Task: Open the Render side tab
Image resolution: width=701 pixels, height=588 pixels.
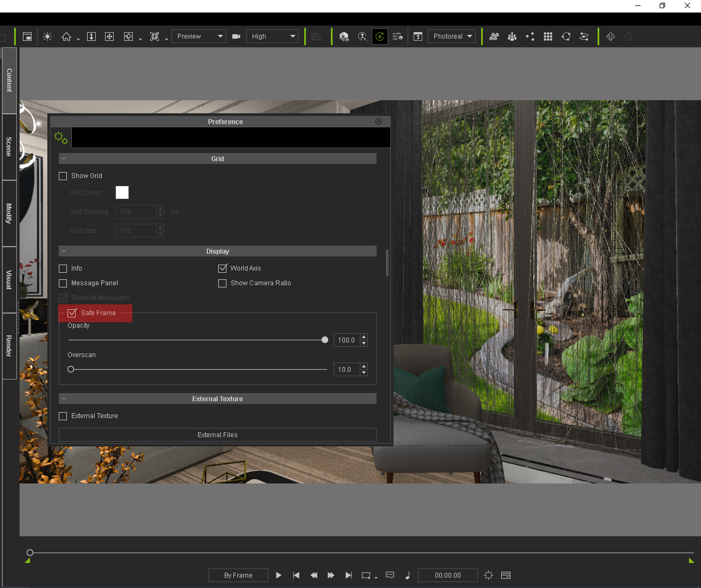Action: click(9, 346)
